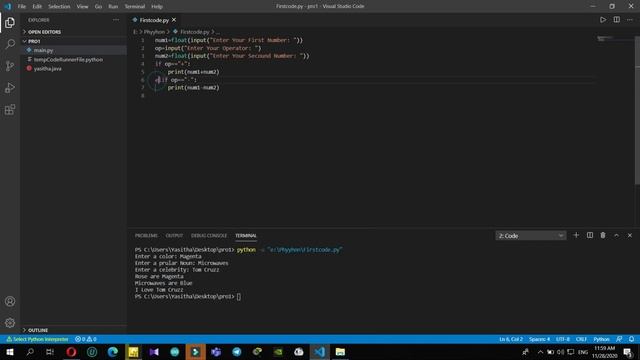The image size is (640, 360).
Task: Close the terminal panel
Action: pyautogui.click(x=630, y=236)
